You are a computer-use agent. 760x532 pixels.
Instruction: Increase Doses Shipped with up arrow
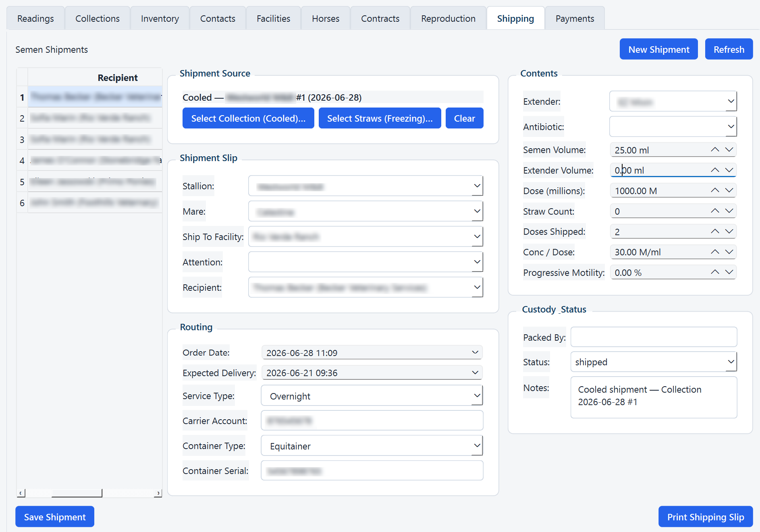pyautogui.click(x=715, y=232)
